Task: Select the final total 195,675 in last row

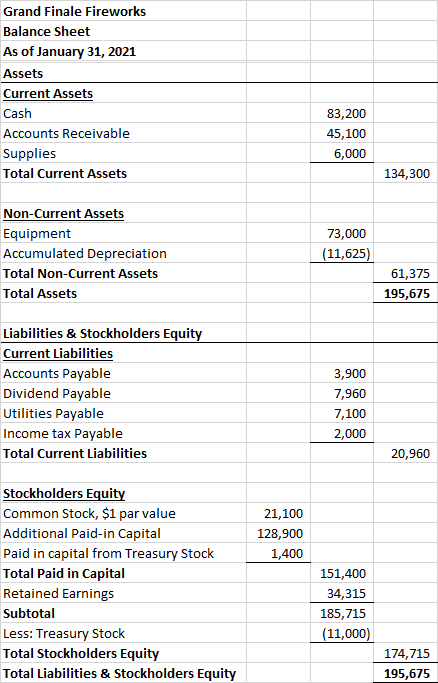Action: [x=406, y=673]
